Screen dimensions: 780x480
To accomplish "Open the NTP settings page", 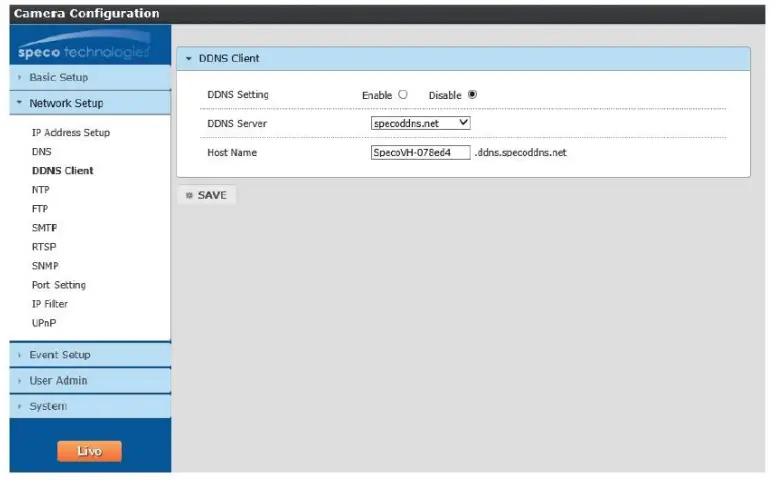I will point(41,190).
